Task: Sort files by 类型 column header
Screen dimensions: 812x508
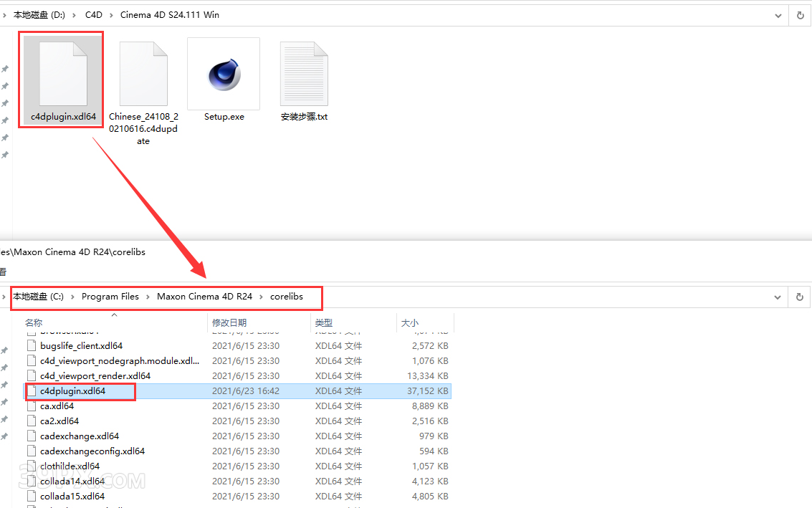Action: [x=324, y=323]
